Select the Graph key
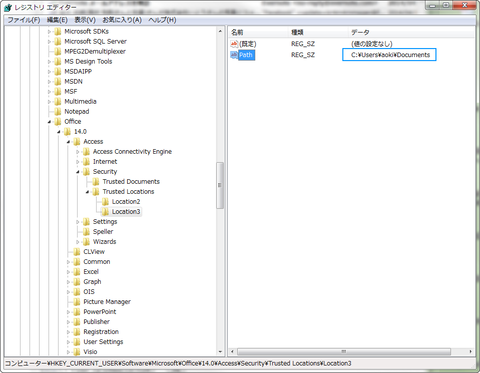 (x=92, y=282)
